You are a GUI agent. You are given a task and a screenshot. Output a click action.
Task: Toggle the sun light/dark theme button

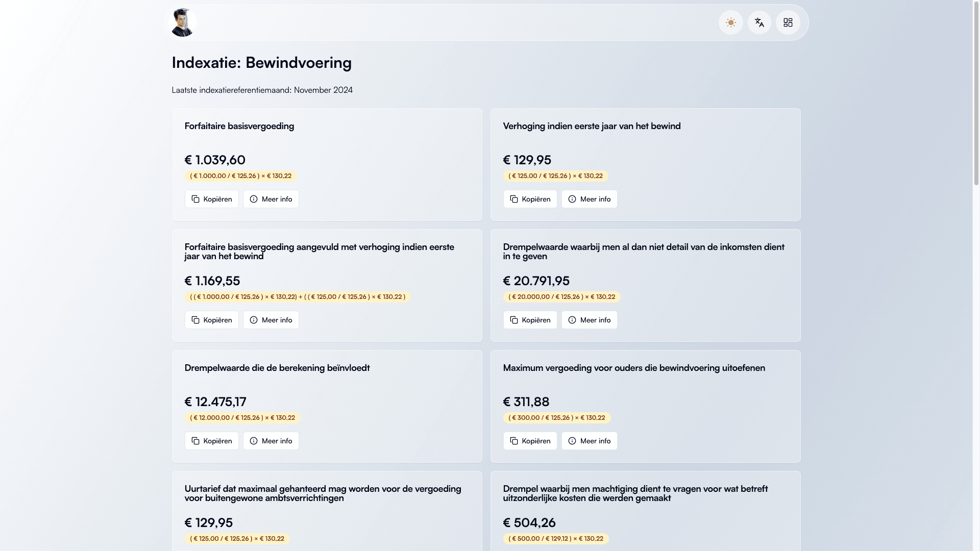(730, 22)
